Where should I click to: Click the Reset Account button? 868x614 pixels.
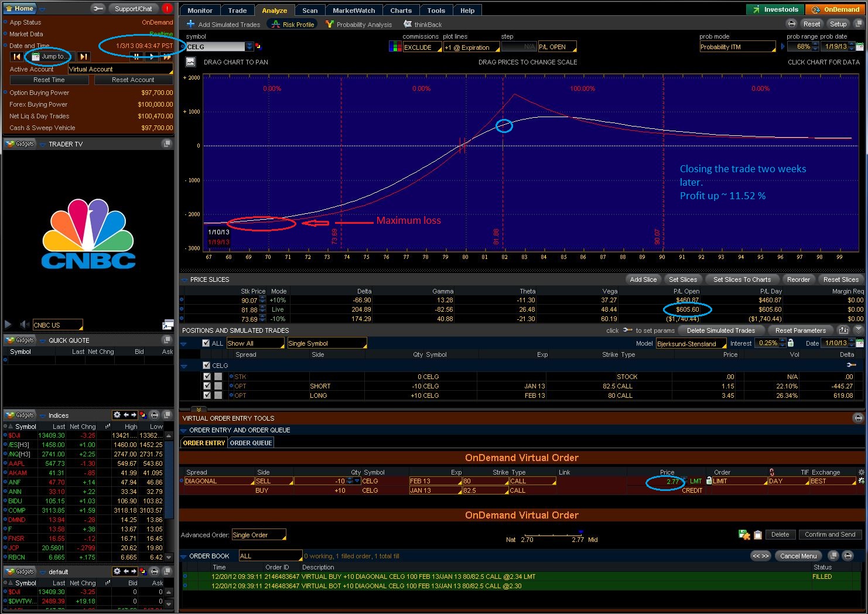pyautogui.click(x=133, y=80)
